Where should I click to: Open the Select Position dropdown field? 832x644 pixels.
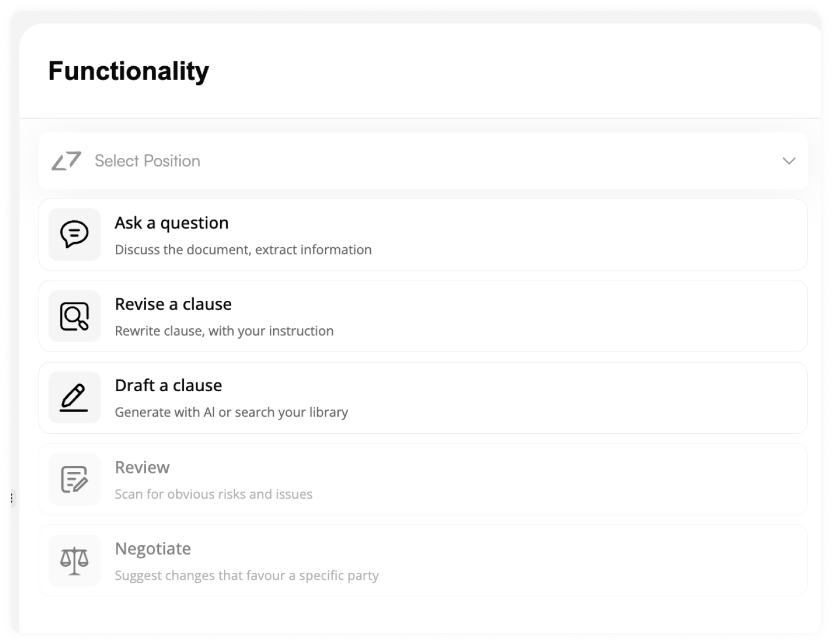click(x=423, y=161)
